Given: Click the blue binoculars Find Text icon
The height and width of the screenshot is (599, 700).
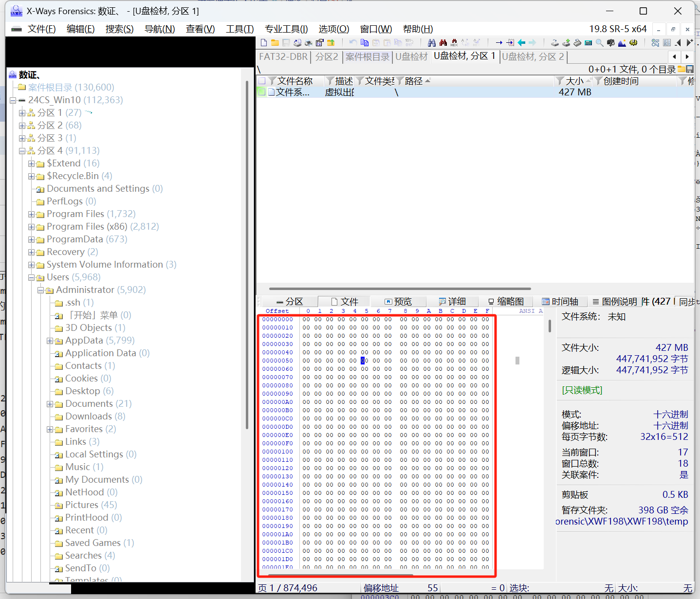Looking at the screenshot, I should [431, 43].
